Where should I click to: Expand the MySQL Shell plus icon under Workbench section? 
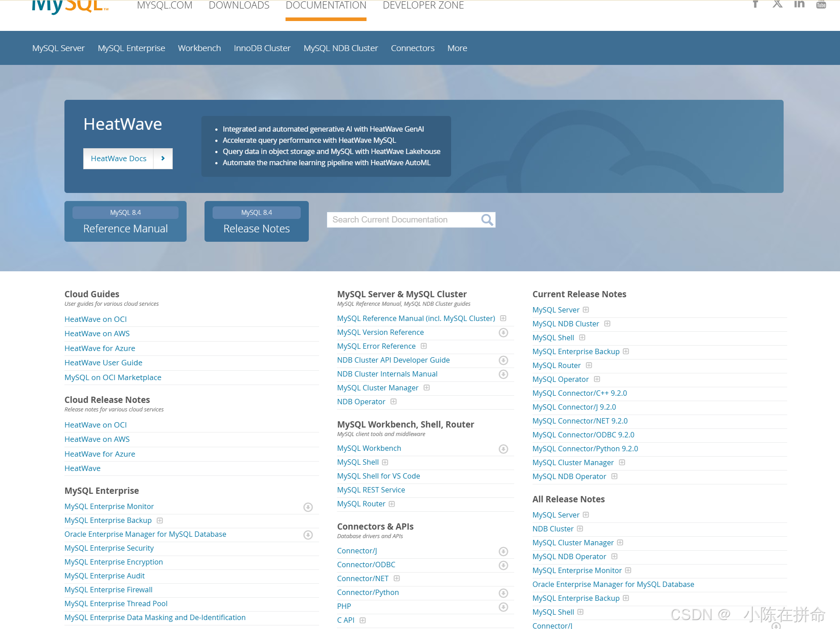pos(385,462)
